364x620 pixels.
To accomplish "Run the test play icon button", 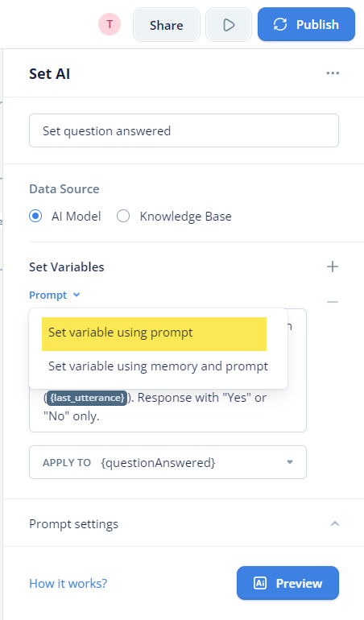I will pos(229,24).
